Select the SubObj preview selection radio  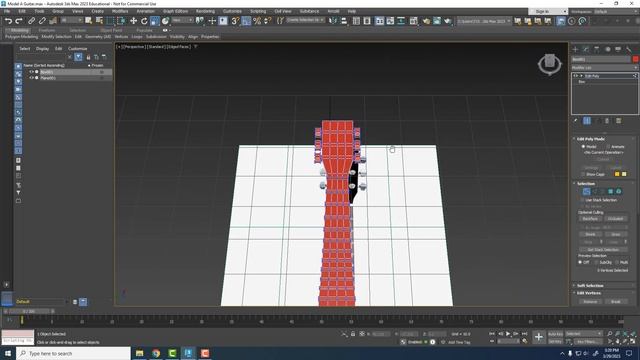tap(597, 262)
